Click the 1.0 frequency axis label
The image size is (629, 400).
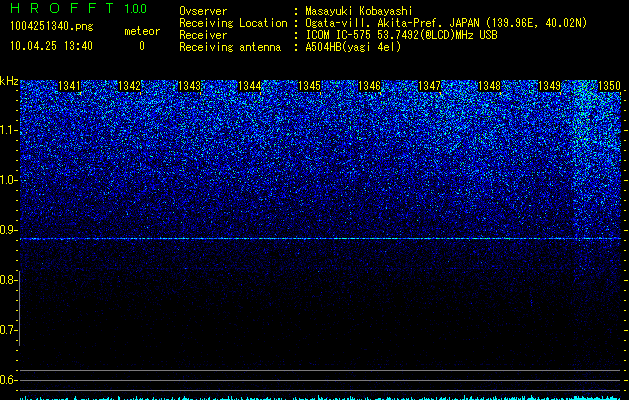tap(7, 180)
